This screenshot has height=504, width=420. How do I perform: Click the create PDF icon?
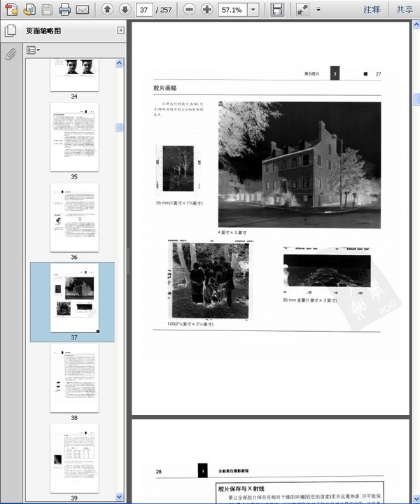click(11, 10)
